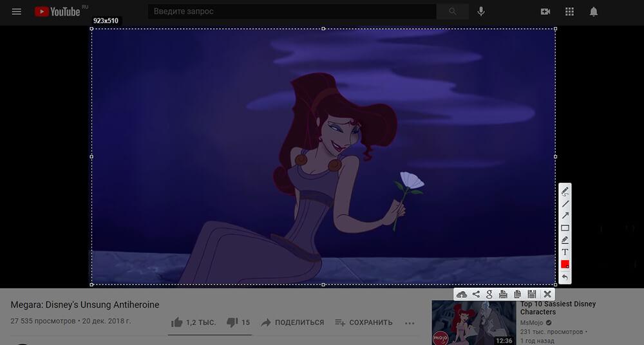
Task: Upload the screenshot to the cloud
Action: 462,294
